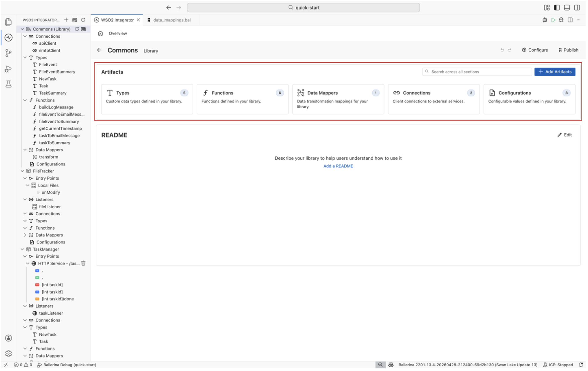
Task: Collapse Listeners containing fileListener
Action: tap(25, 200)
